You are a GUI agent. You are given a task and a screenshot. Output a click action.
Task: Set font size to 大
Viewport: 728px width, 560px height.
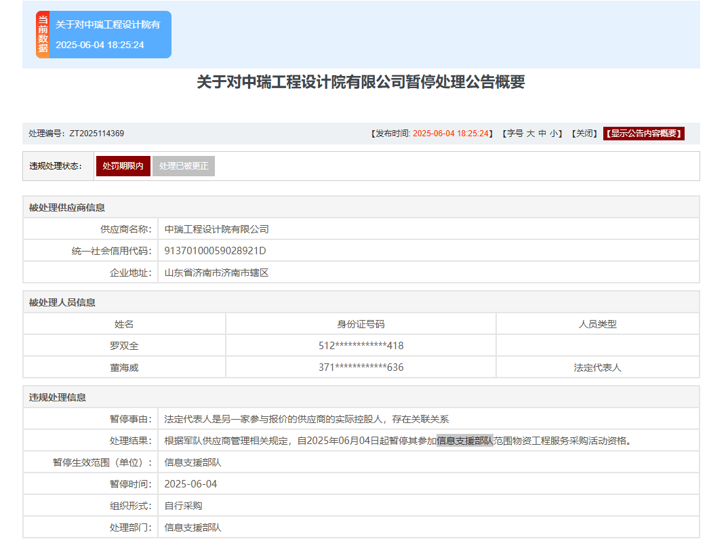click(x=530, y=134)
